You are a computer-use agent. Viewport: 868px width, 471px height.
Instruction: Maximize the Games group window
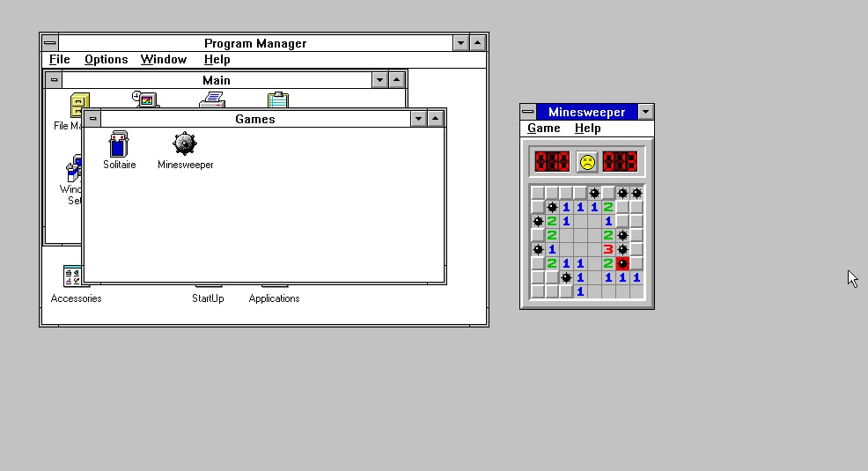436,119
